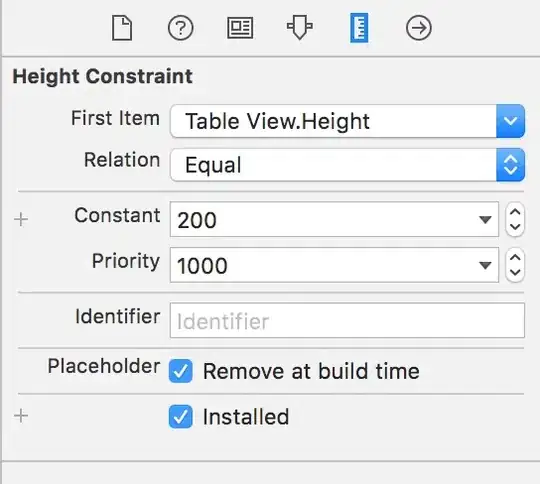Select the Size inspector ruler icon
The height and width of the screenshot is (484, 540).
point(359,28)
